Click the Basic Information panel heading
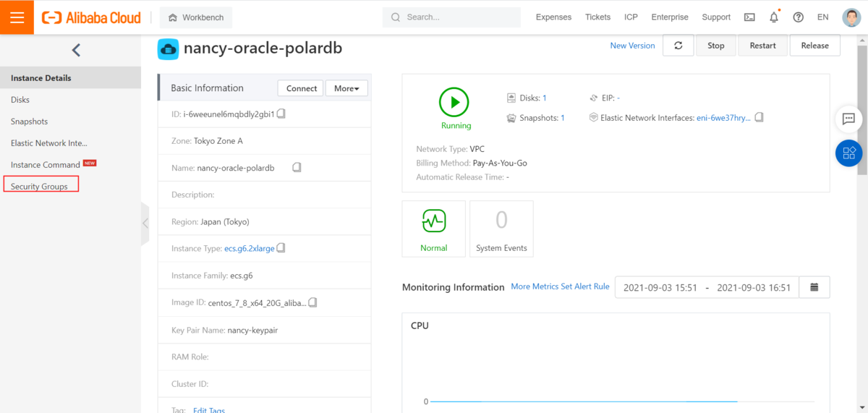The image size is (868, 413). 207,88
